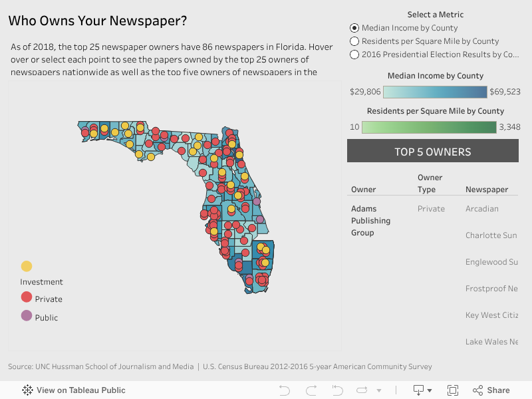Click the Undo arrow in the toolbar
532x399 pixels.
click(285, 390)
